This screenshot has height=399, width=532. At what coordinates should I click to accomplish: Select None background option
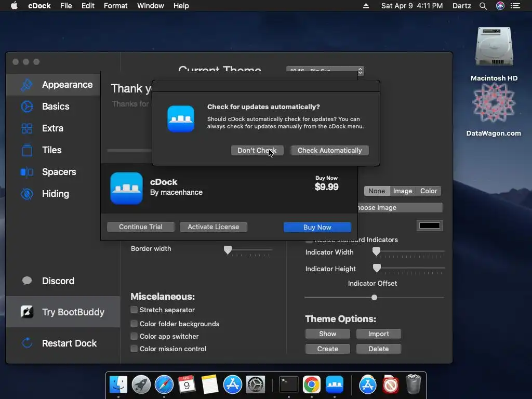point(377,191)
